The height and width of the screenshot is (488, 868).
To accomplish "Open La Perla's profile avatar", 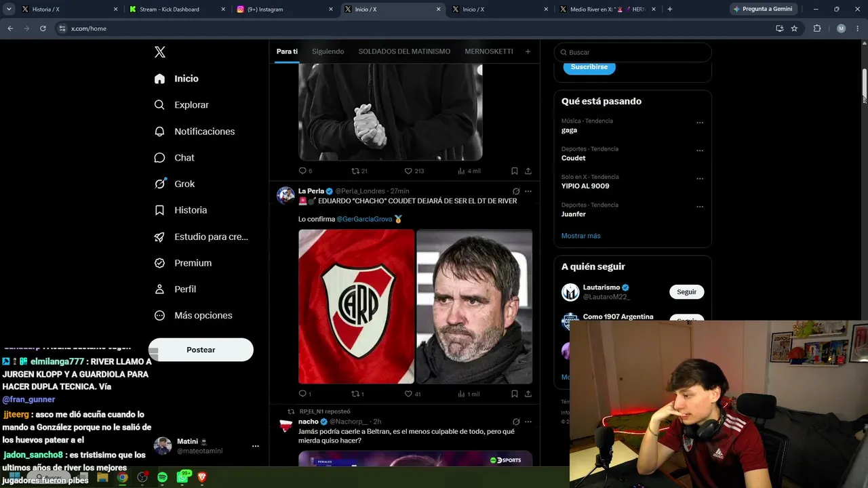I will (285, 195).
